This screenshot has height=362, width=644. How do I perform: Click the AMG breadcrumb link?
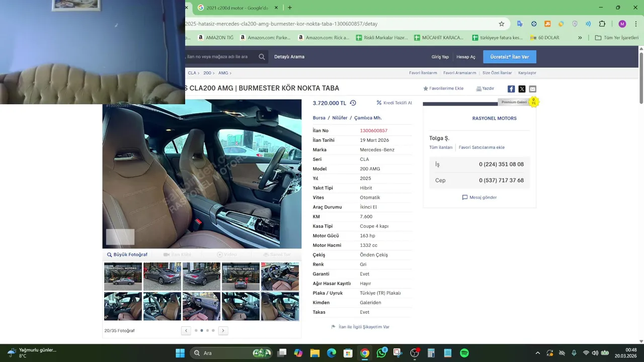pos(223,73)
